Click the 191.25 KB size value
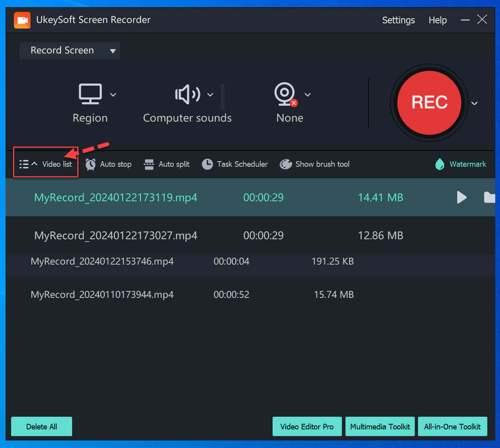 (332, 261)
